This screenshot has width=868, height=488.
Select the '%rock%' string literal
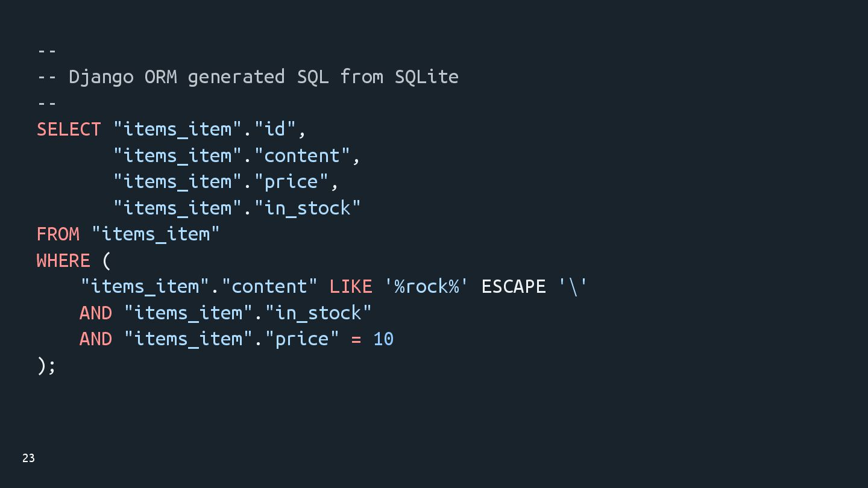point(426,286)
